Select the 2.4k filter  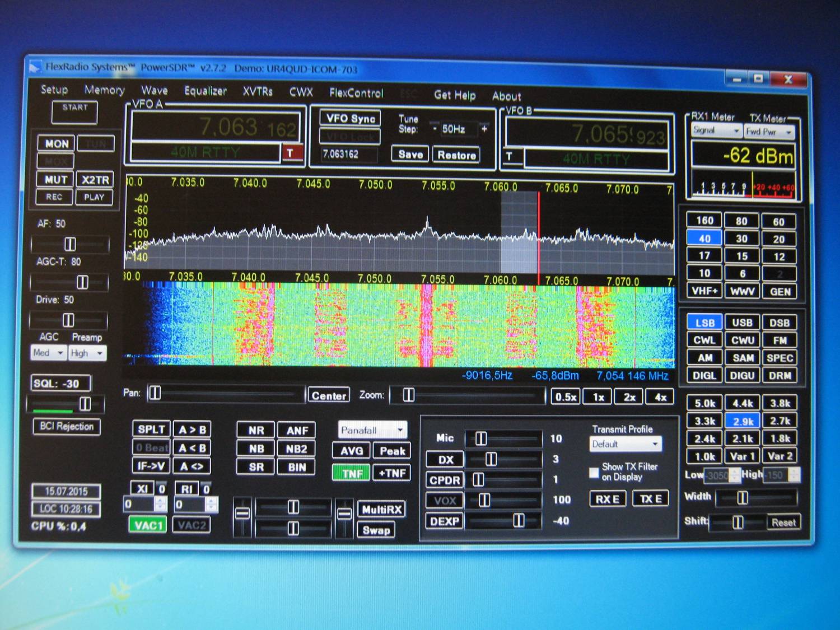pos(705,438)
